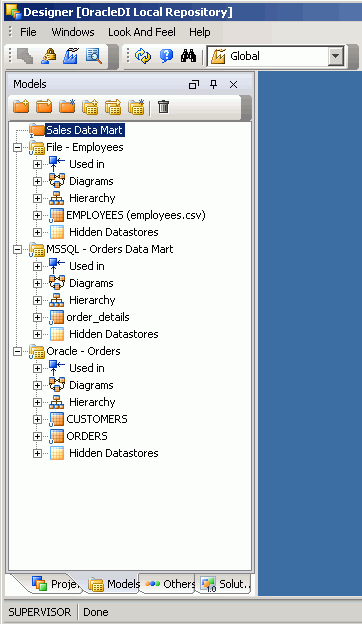Switch to the Others tab

pyautogui.click(x=169, y=584)
